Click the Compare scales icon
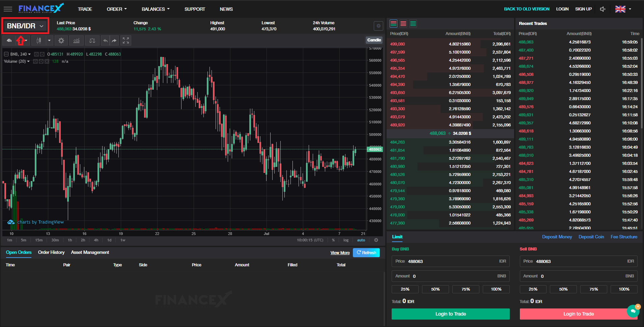The height and width of the screenshot is (327, 644). tap(92, 40)
